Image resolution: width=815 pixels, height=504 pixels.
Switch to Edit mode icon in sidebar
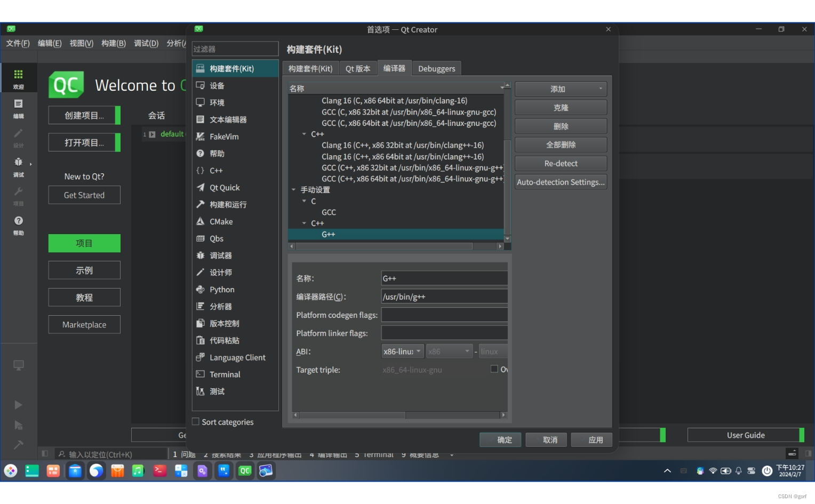pos(18,108)
